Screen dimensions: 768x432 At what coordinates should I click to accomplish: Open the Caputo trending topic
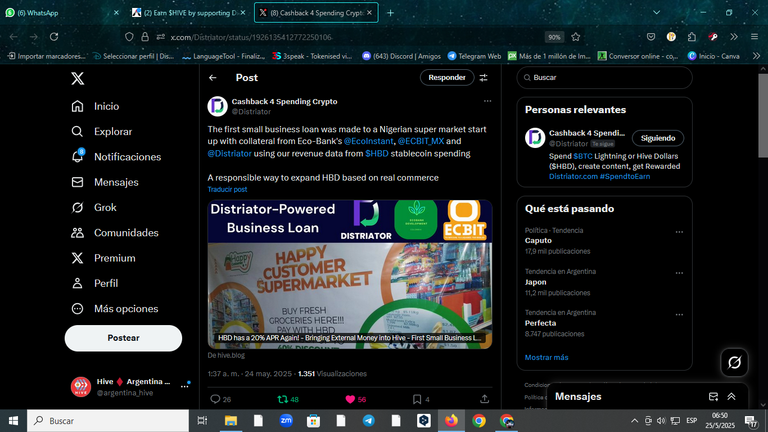pos(538,240)
